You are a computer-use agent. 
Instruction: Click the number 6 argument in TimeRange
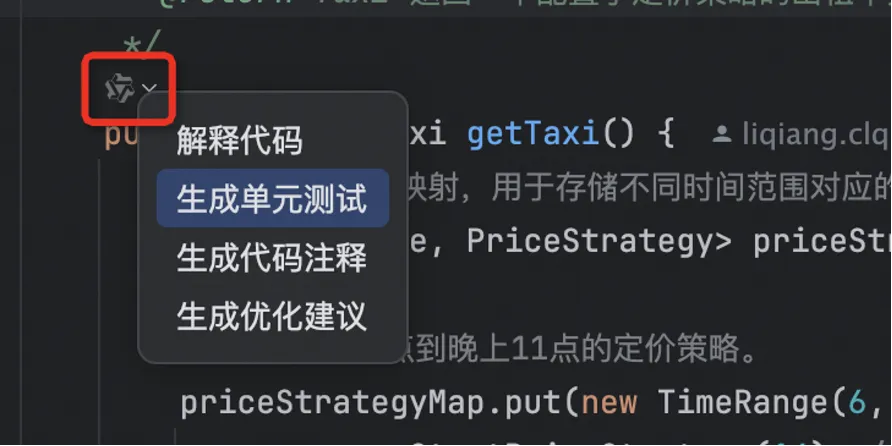click(x=857, y=403)
